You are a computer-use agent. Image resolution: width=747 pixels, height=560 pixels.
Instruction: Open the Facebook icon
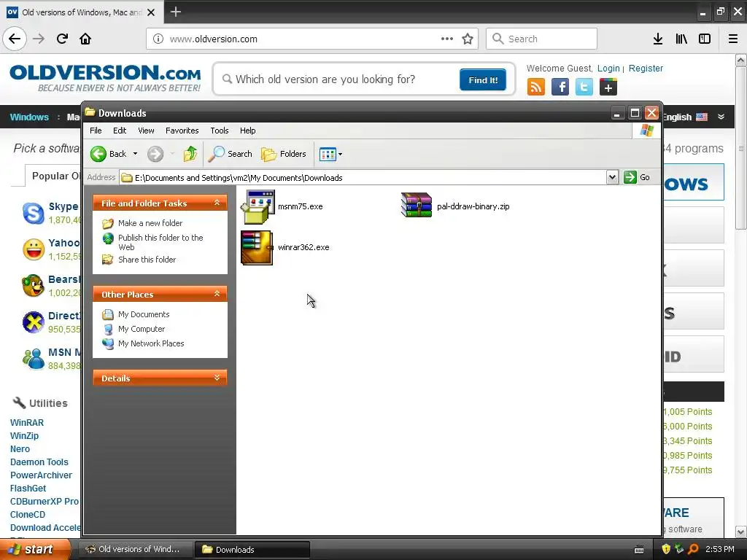coord(560,87)
